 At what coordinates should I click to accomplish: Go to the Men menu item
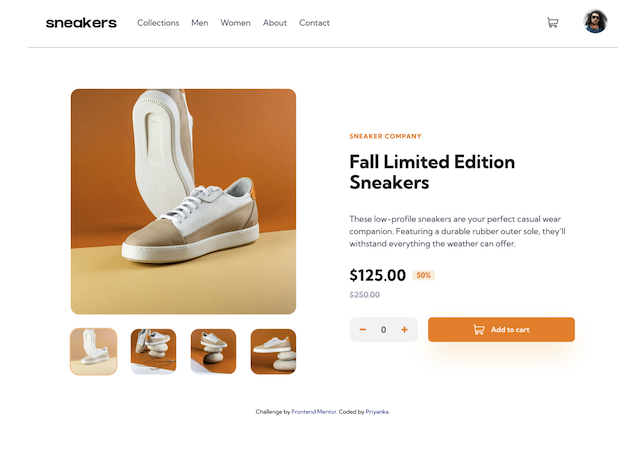[x=200, y=23]
